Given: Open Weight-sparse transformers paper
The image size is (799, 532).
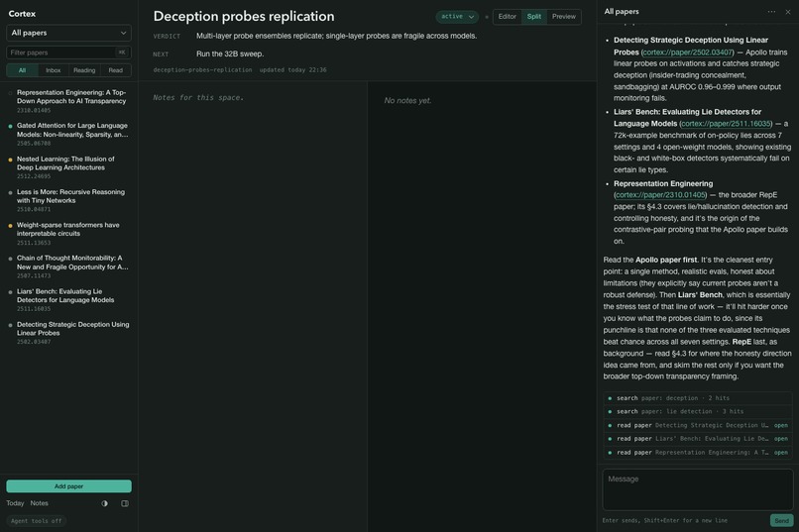Looking at the screenshot, I should (x=68, y=233).
